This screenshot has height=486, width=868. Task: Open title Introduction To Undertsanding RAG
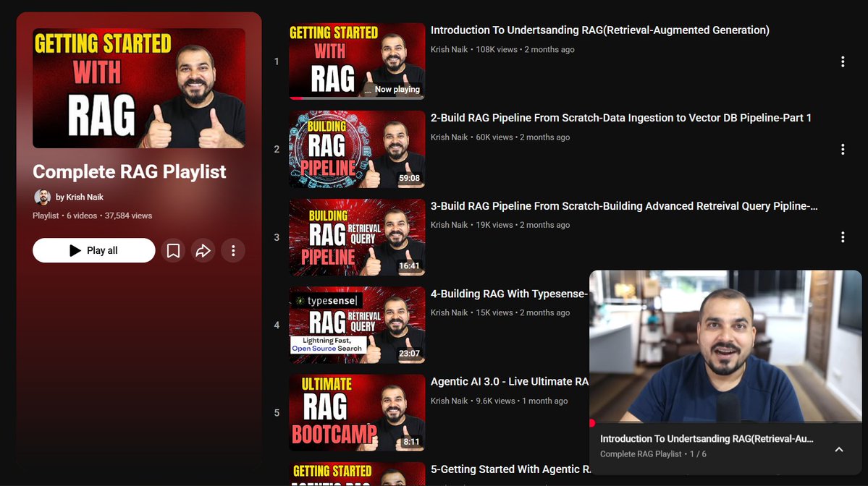[x=600, y=30]
